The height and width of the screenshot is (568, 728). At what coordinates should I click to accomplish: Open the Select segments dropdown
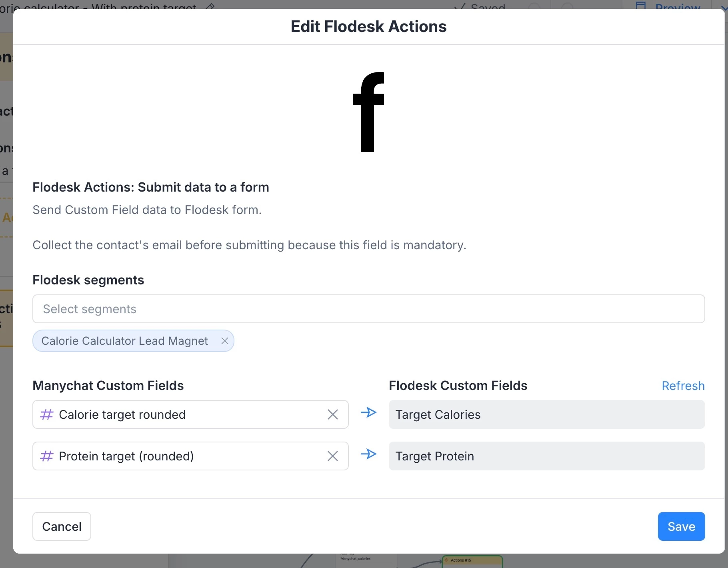368,309
